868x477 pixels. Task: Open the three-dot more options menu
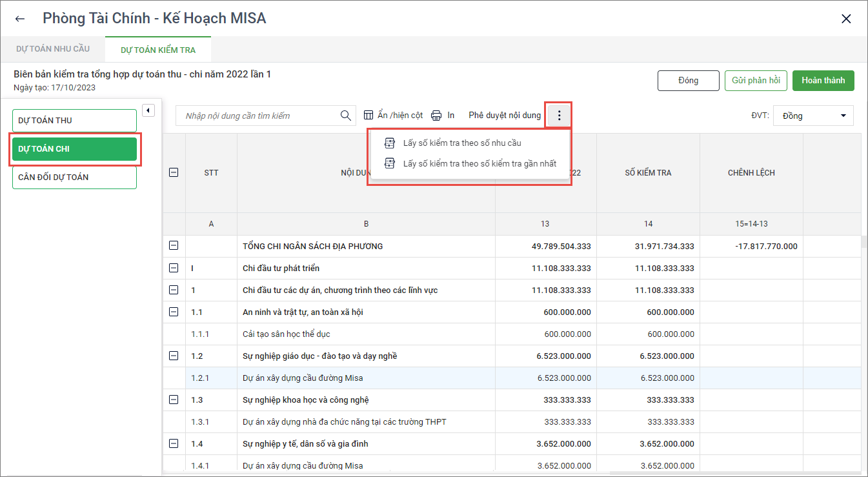(559, 116)
